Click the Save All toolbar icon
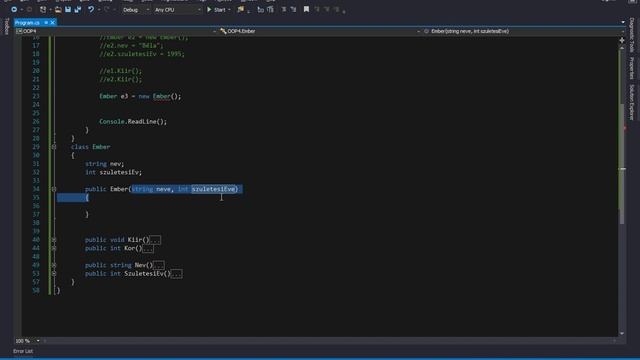 pos(78,9)
